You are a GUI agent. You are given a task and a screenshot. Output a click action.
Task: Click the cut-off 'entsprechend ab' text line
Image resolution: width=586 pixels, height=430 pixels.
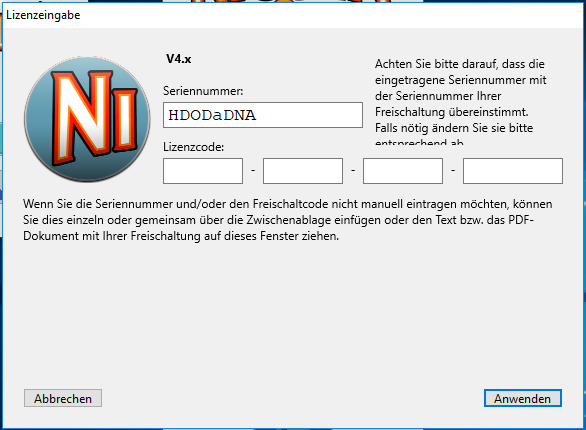(x=419, y=142)
